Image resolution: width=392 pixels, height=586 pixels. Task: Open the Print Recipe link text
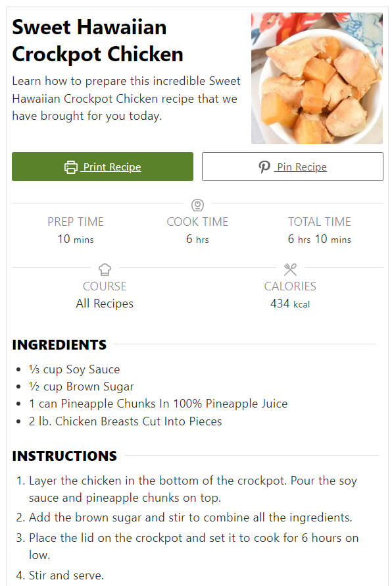112,167
